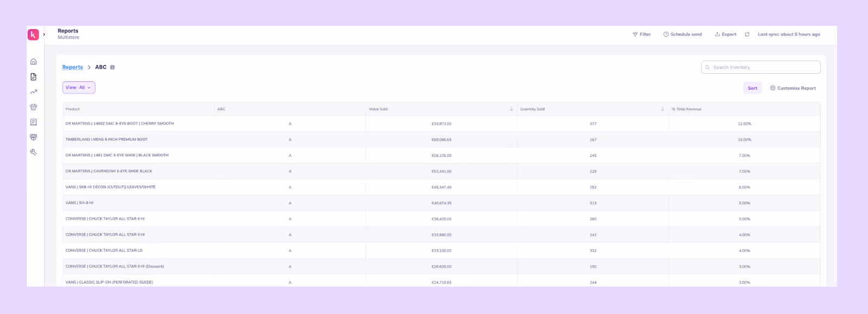Screen dimensions: 868x314
Task: Click quantity 267 cell
Action: point(593,140)
